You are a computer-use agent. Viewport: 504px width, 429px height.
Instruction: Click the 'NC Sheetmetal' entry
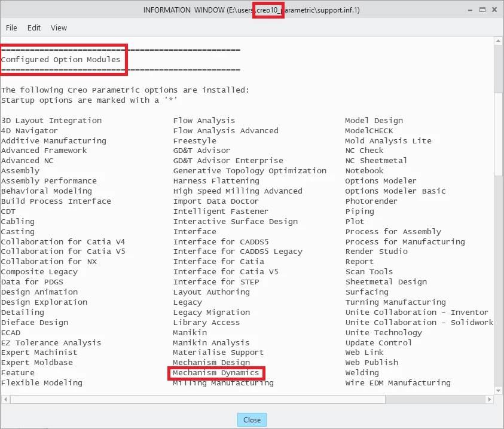[x=376, y=161]
